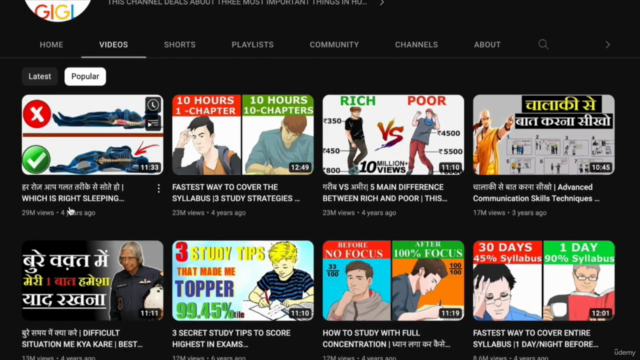Image resolution: width=640 pixels, height=360 pixels.
Task: Play the Chanakya communication skills thumbnail
Action: 544,135
